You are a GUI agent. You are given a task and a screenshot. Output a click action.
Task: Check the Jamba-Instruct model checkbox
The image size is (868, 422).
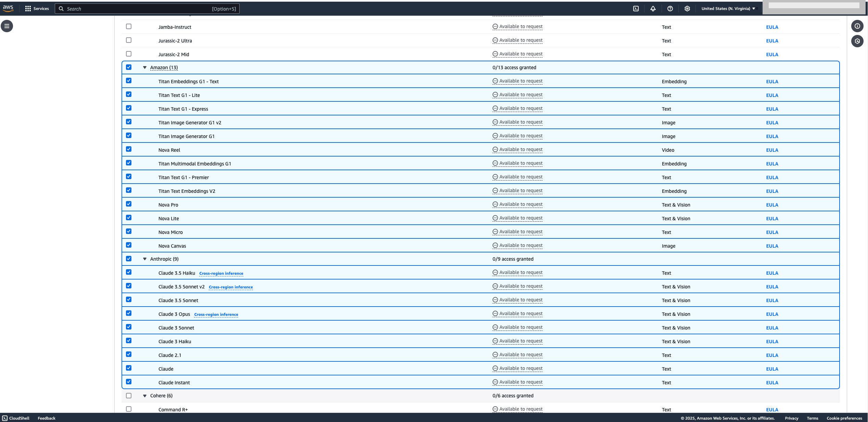point(129,26)
